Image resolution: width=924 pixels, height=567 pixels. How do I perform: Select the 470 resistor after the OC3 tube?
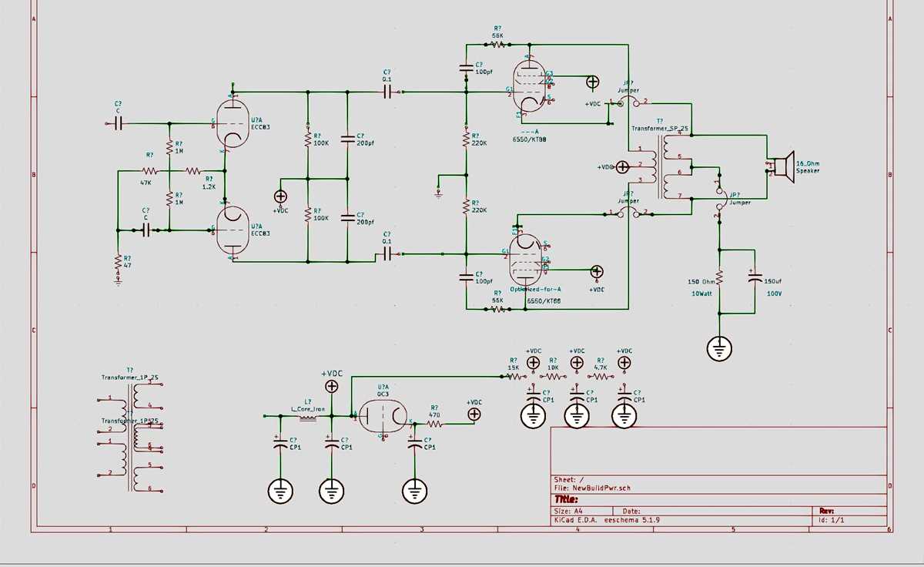[x=436, y=423]
